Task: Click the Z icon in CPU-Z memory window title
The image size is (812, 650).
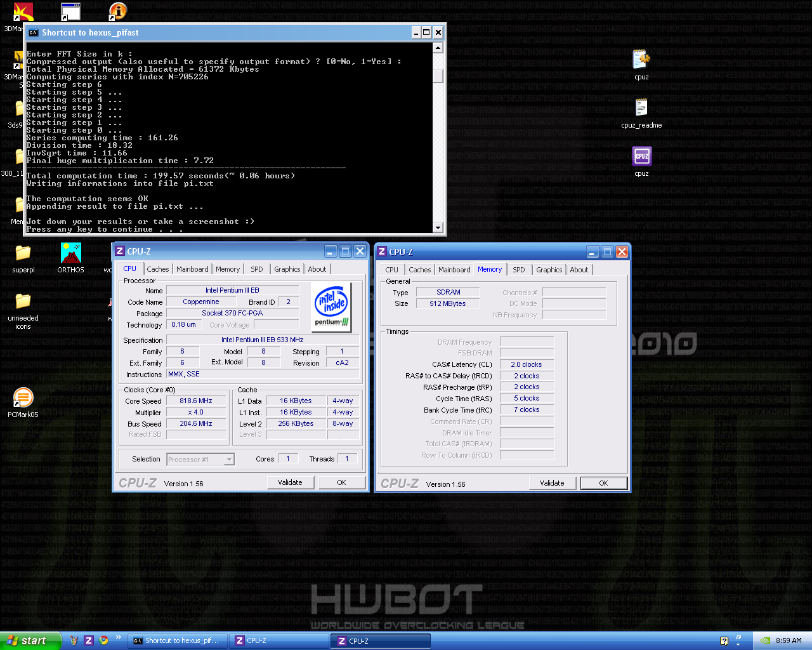Action: [382, 252]
